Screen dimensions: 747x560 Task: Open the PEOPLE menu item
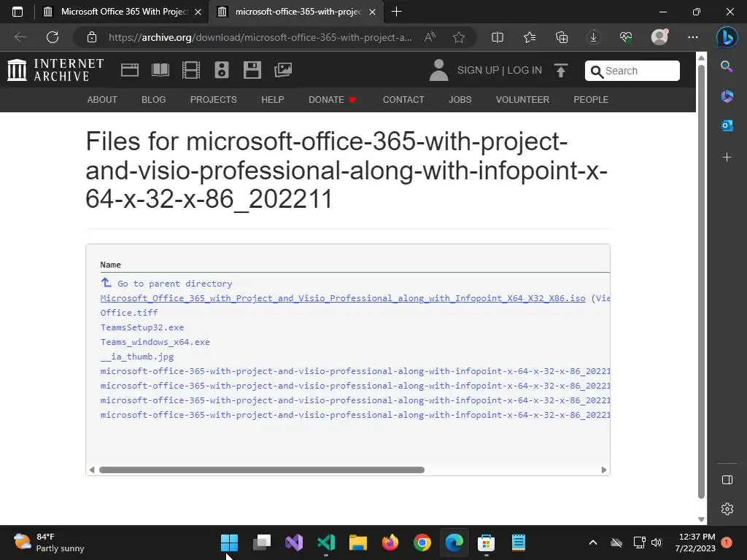[591, 99]
